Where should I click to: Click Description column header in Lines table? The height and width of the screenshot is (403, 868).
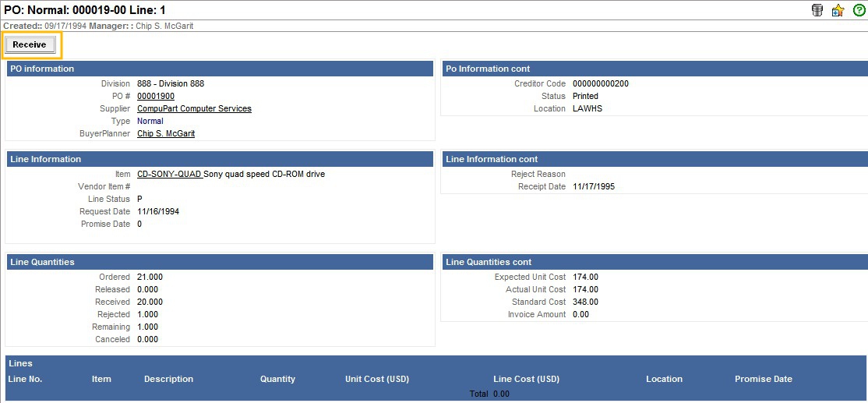(x=168, y=379)
